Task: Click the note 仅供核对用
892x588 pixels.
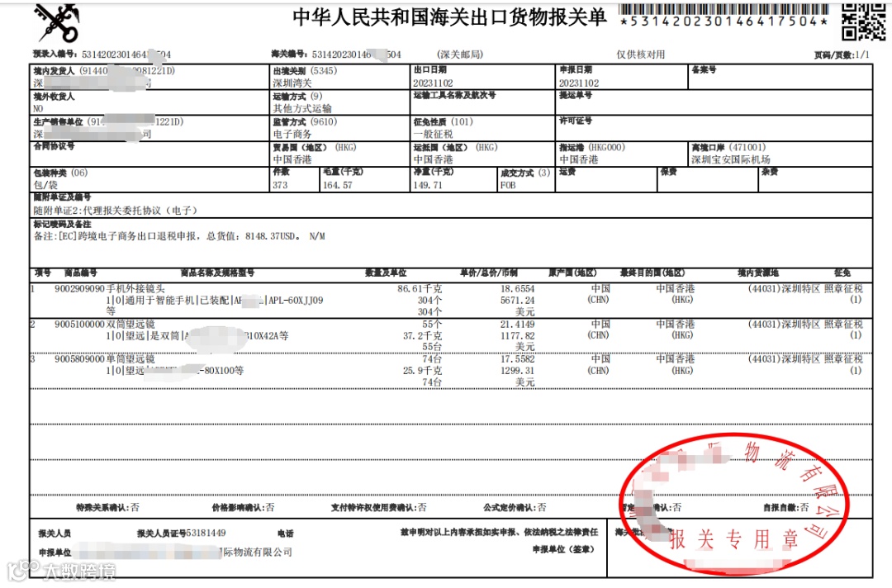Action: pyautogui.click(x=641, y=55)
